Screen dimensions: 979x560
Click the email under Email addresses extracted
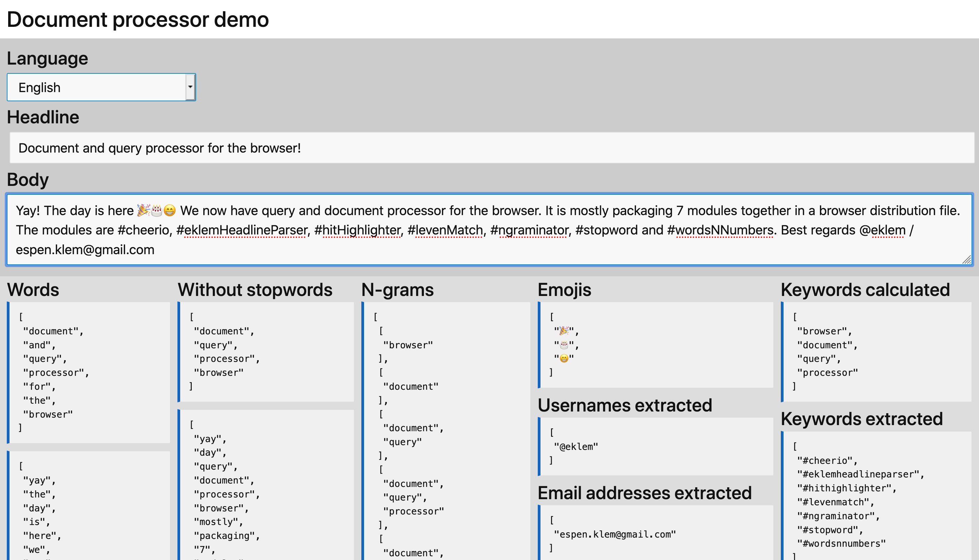[614, 534]
